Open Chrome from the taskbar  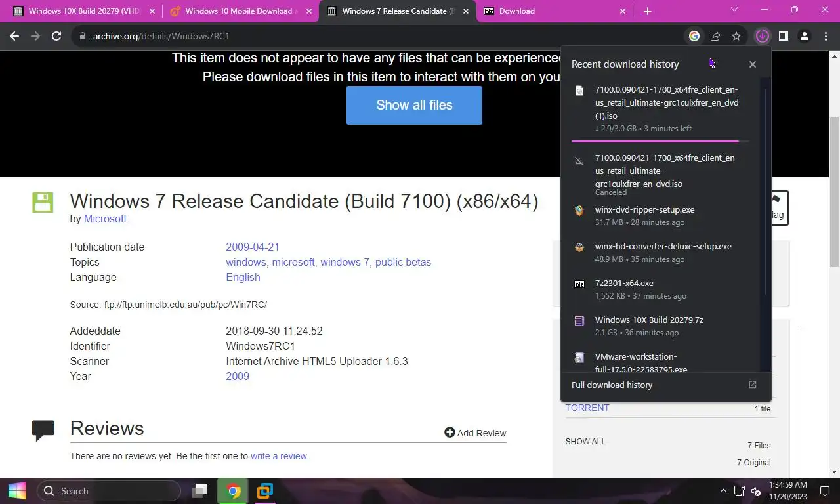click(233, 491)
